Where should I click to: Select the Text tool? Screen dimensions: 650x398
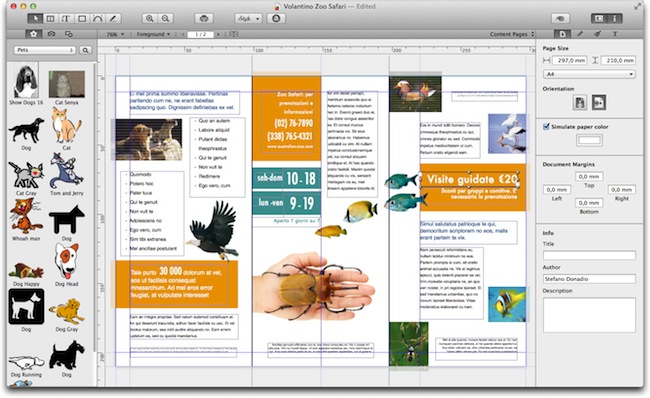pyautogui.click(x=65, y=19)
